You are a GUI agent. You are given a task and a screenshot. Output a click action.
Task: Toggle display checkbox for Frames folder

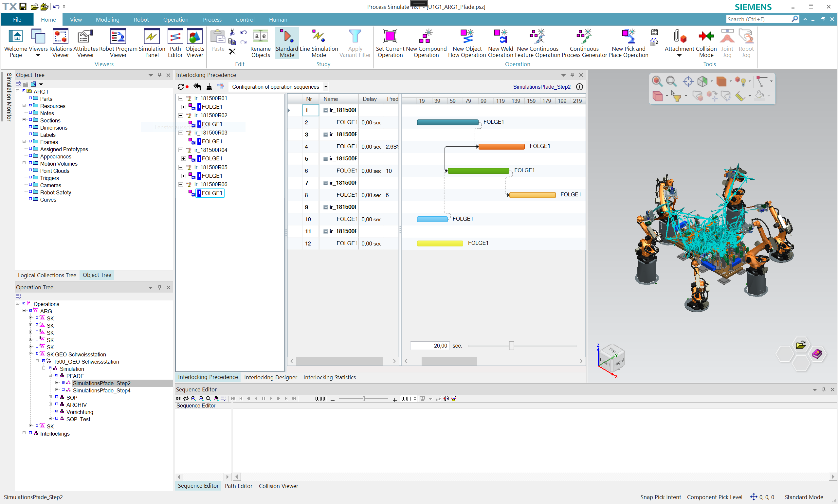(30, 141)
